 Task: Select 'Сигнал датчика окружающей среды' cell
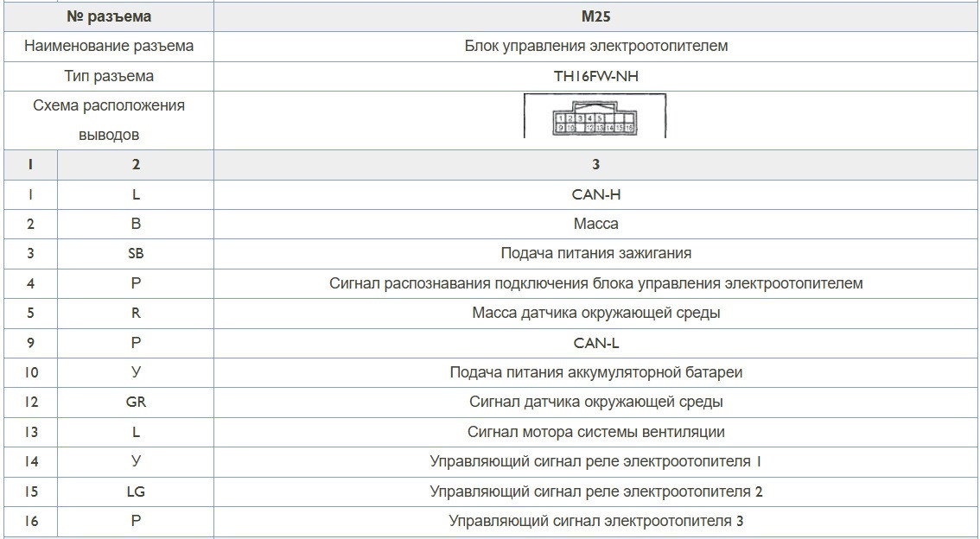(x=595, y=402)
